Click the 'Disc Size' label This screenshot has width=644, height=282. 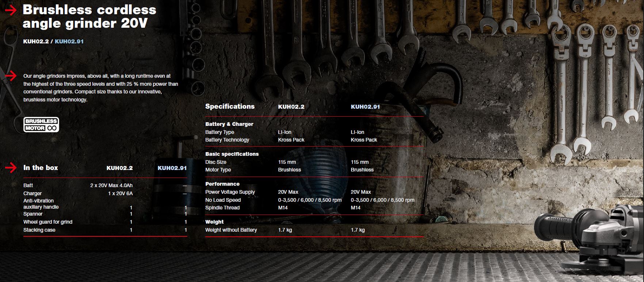click(x=216, y=162)
